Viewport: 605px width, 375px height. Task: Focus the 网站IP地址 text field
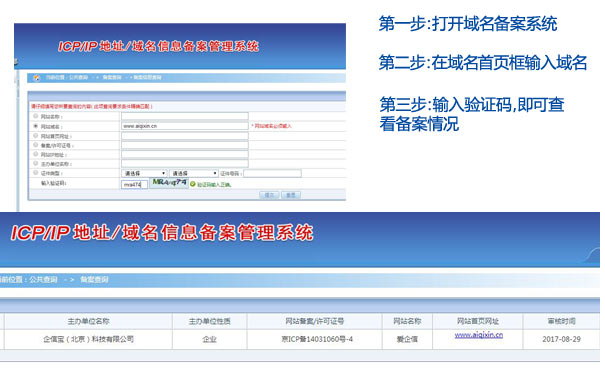(x=185, y=154)
